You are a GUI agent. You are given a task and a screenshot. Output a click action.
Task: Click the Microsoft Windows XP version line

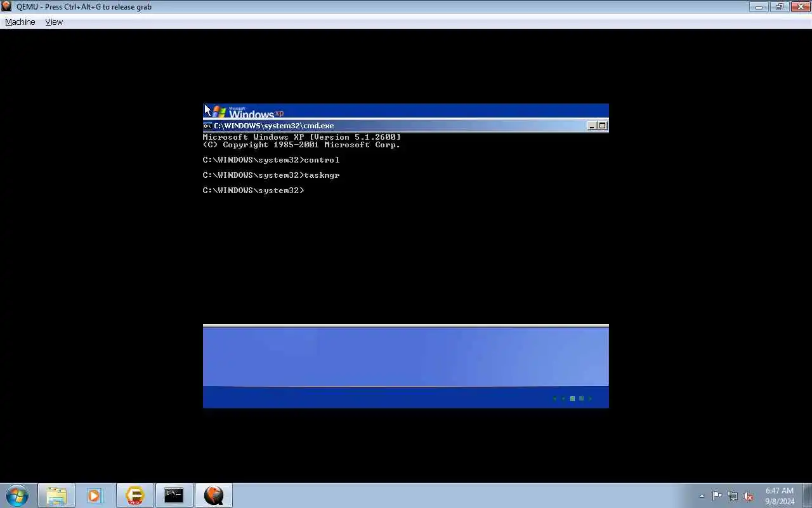(x=301, y=137)
